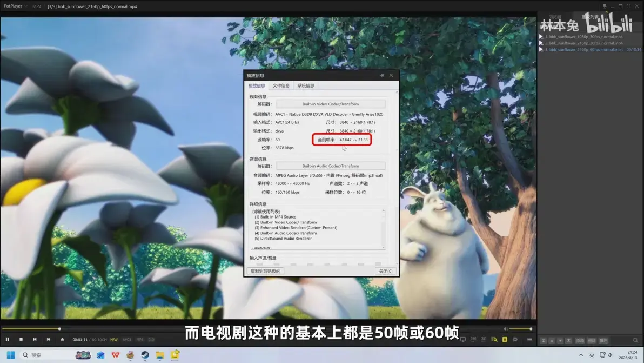
Task: Move playlist item to bottom arrow
Action: click(x=569, y=340)
